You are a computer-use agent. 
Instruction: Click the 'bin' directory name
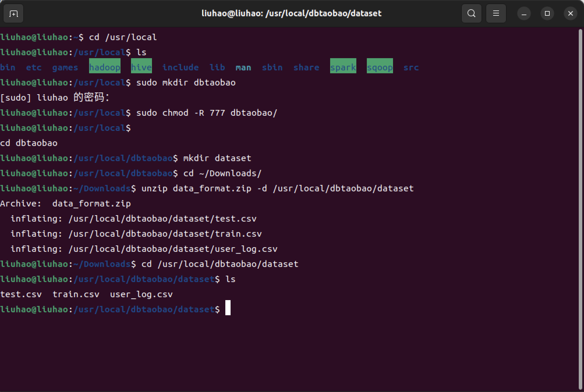[8, 67]
